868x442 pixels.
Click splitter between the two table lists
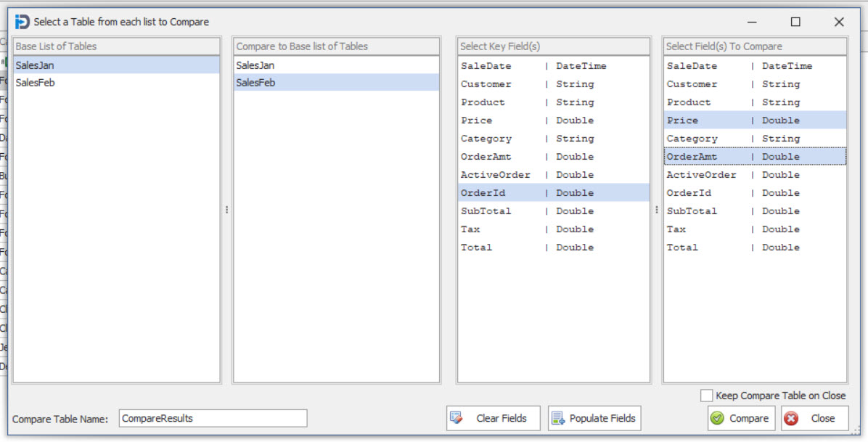[x=226, y=210]
